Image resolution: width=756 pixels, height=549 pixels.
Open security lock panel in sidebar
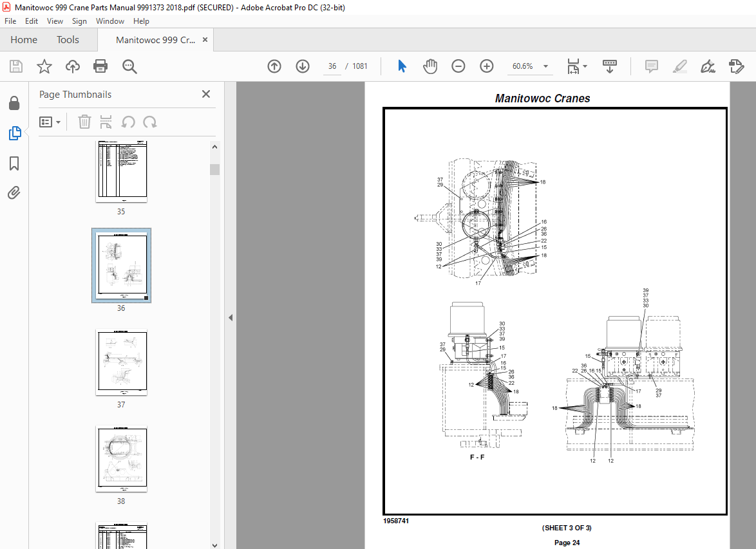click(x=14, y=103)
